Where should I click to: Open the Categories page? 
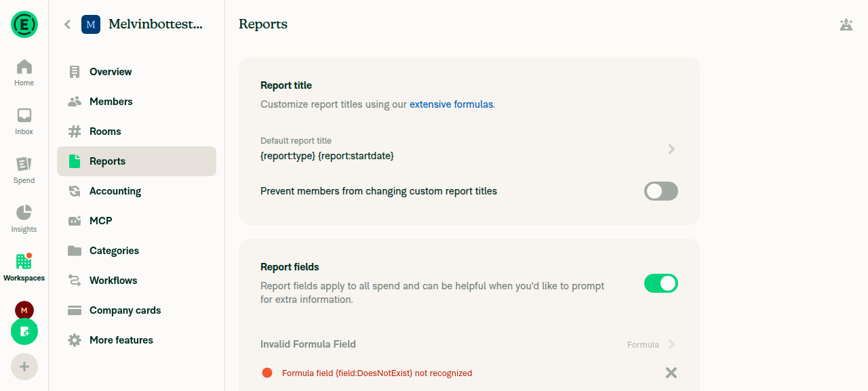coord(136,251)
